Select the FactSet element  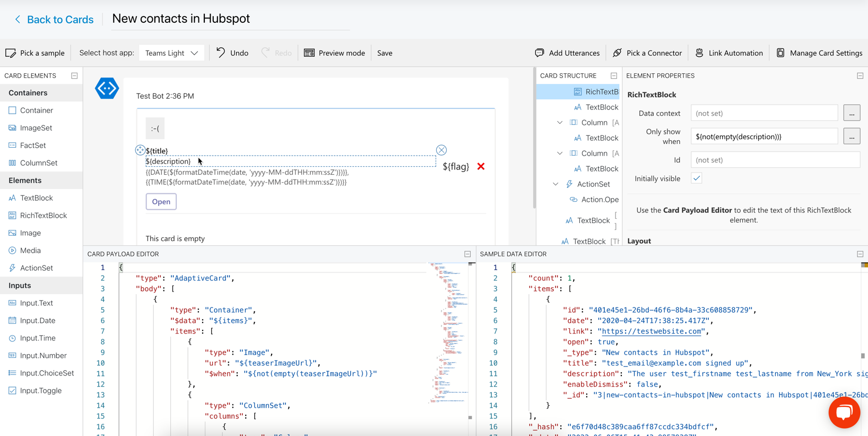coord(41,145)
